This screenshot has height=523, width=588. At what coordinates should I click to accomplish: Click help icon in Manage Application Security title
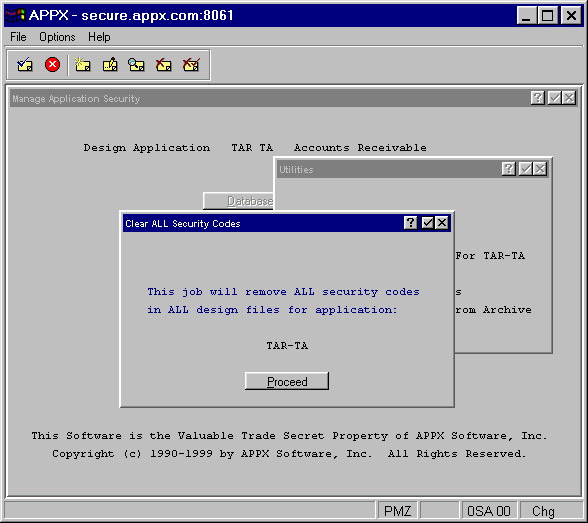point(537,98)
